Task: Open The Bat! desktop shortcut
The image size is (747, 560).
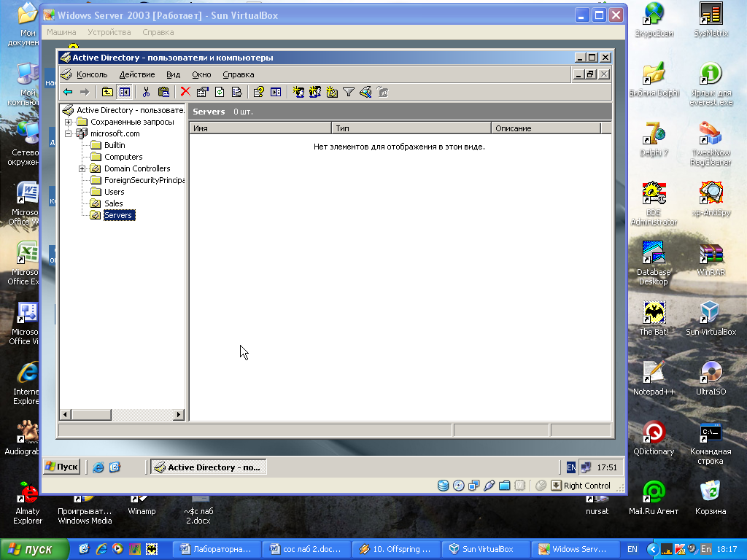Action: (654, 319)
